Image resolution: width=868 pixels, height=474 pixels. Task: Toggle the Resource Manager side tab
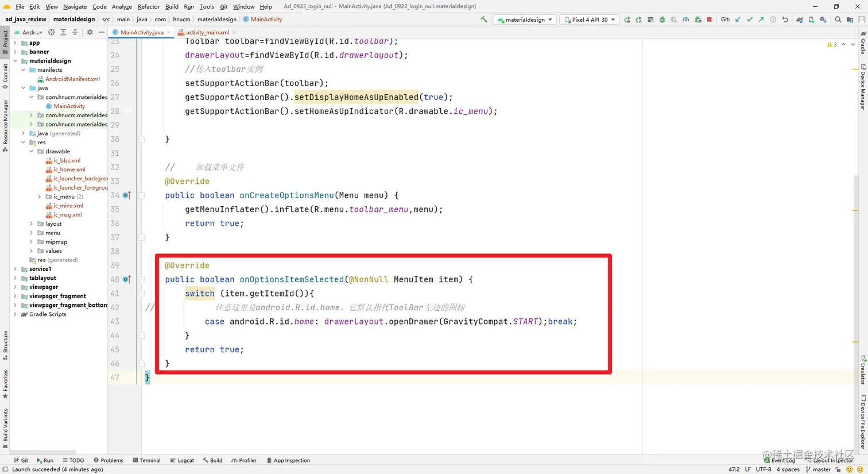click(5, 125)
